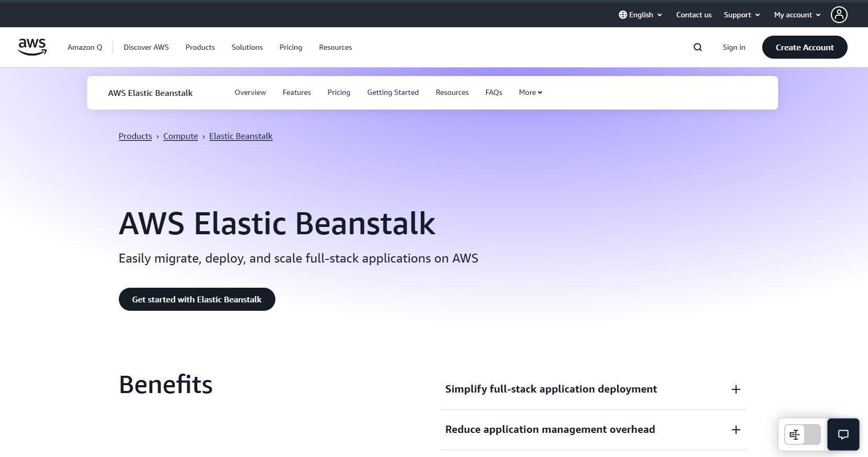Open the Solutions menu
This screenshot has height=457, width=868.
click(247, 47)
